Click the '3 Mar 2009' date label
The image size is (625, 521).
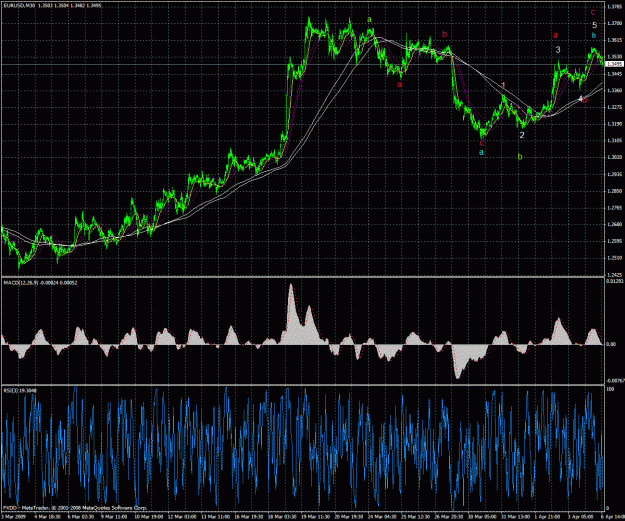coord(14,517)
